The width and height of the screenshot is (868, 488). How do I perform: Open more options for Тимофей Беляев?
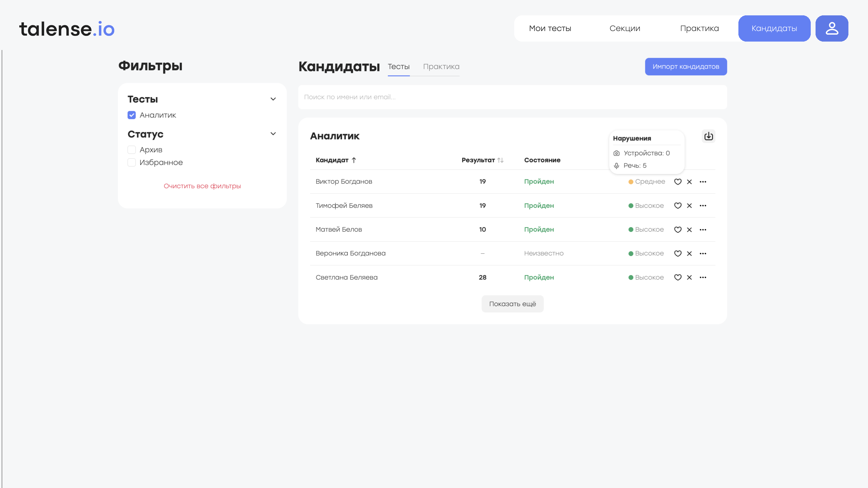pos(703,205)
